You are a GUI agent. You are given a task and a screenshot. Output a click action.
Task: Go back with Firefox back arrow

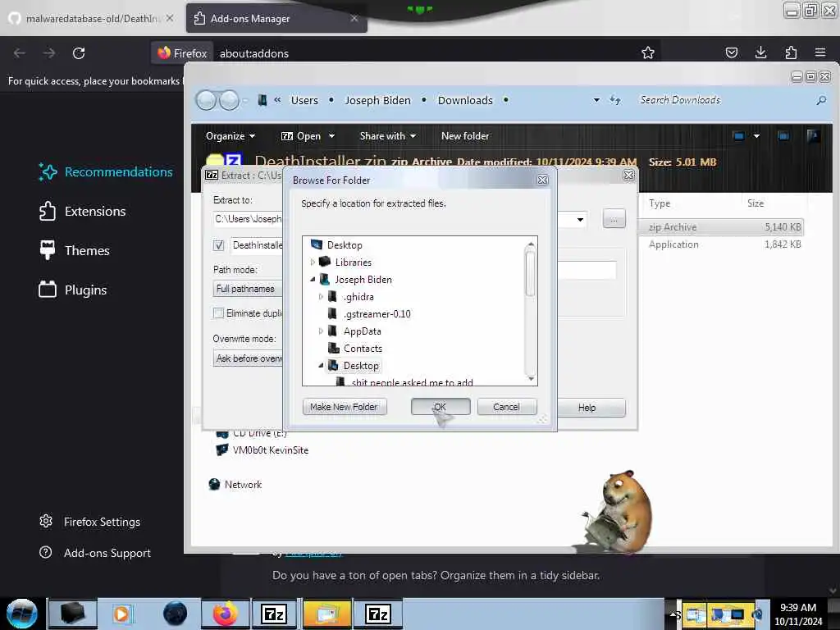[20, 53]
